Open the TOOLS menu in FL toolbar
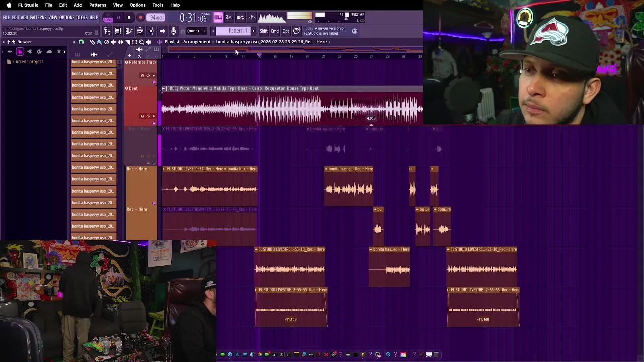This screenshot has width=644, height=362. pos(82,18)
